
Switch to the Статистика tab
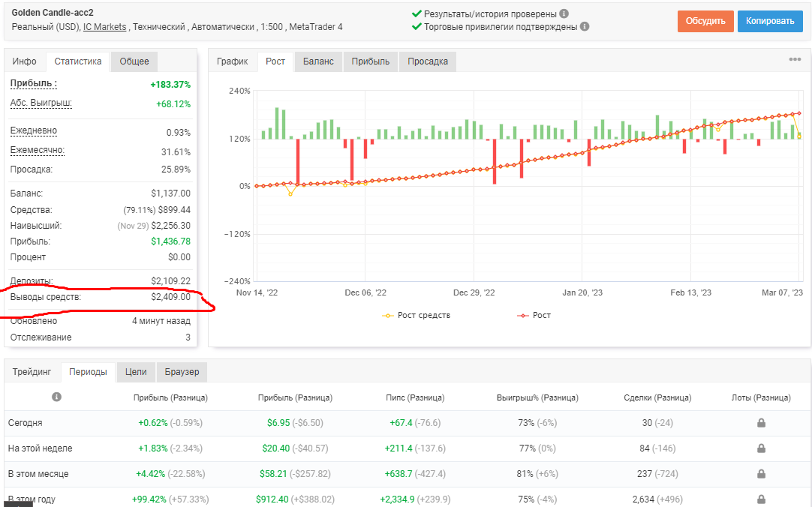pos(78,61)
